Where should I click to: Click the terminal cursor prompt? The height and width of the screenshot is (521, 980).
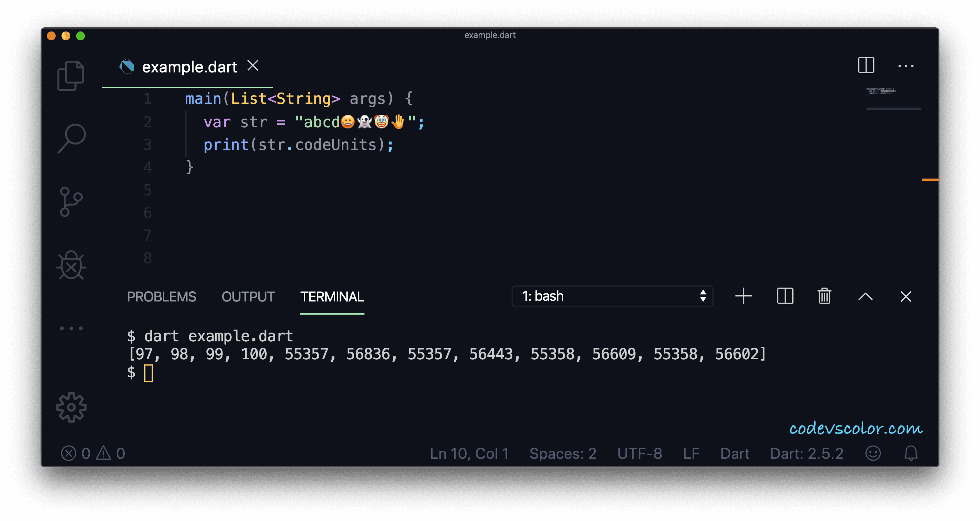click(148, 373)
